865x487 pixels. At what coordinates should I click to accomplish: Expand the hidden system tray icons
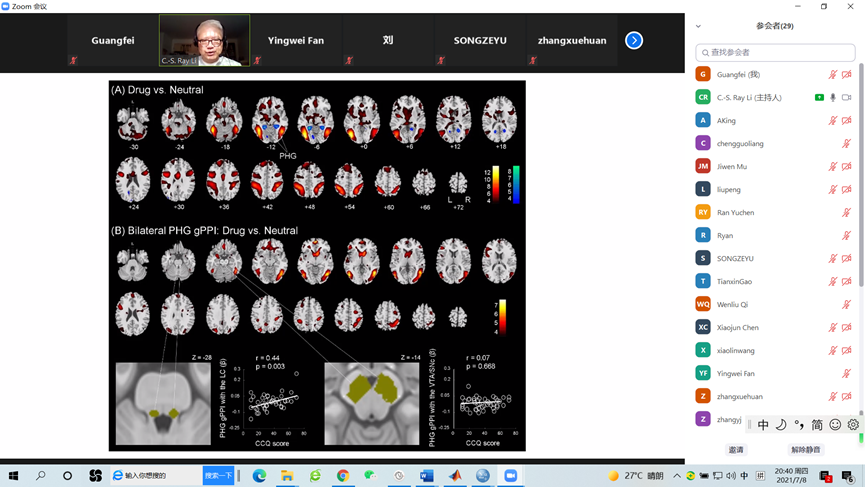(677, 476)
